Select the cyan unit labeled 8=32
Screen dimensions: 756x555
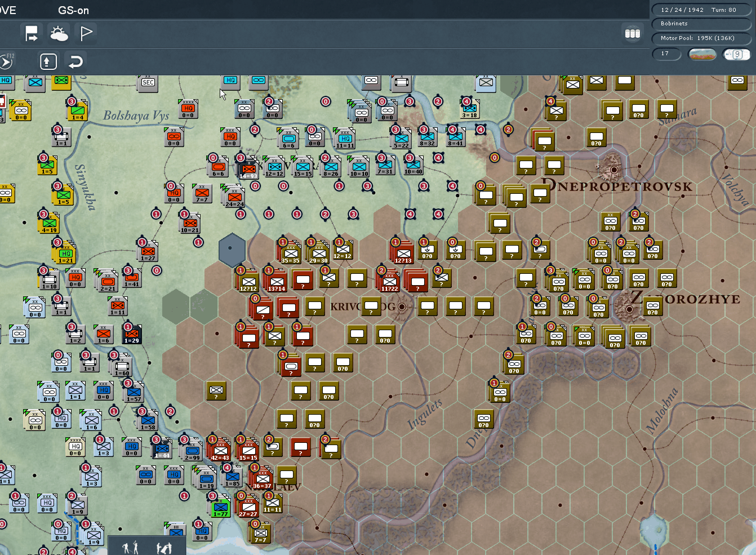point(427,137)
